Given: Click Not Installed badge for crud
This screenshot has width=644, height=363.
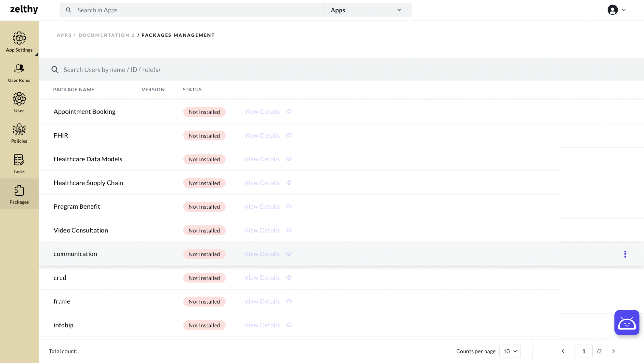Looking at the screenshot, I should tap(204, 278).
